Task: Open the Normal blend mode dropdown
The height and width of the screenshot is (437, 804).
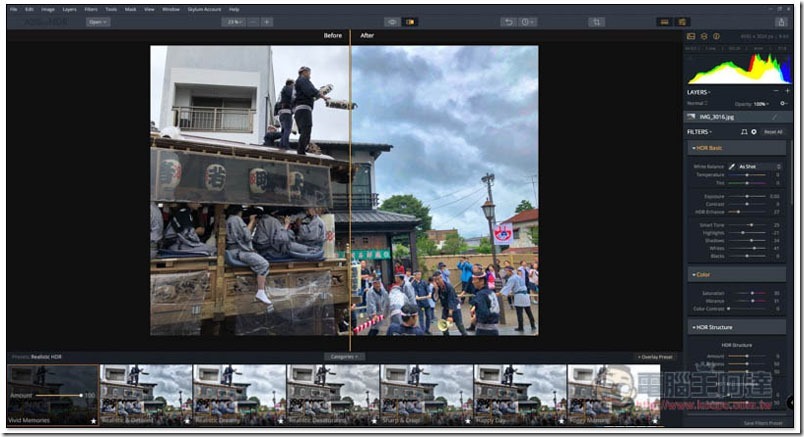Action: (697, 103)
